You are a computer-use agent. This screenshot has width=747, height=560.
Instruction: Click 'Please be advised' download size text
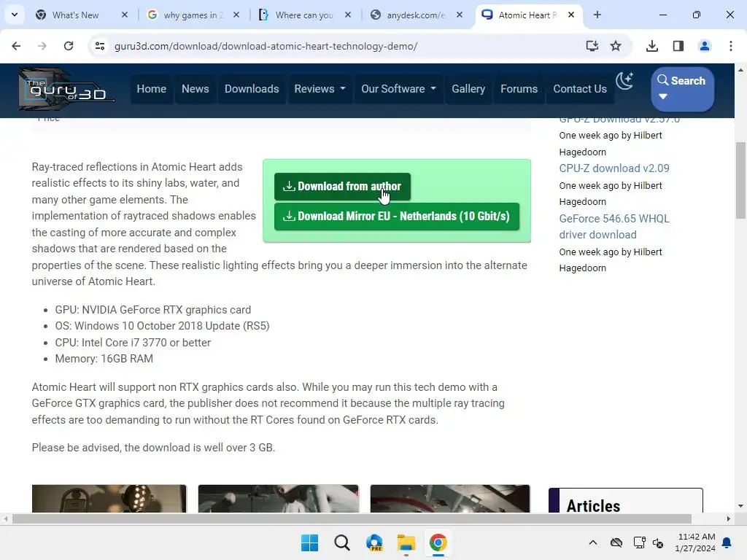click(x=153, y=448)
